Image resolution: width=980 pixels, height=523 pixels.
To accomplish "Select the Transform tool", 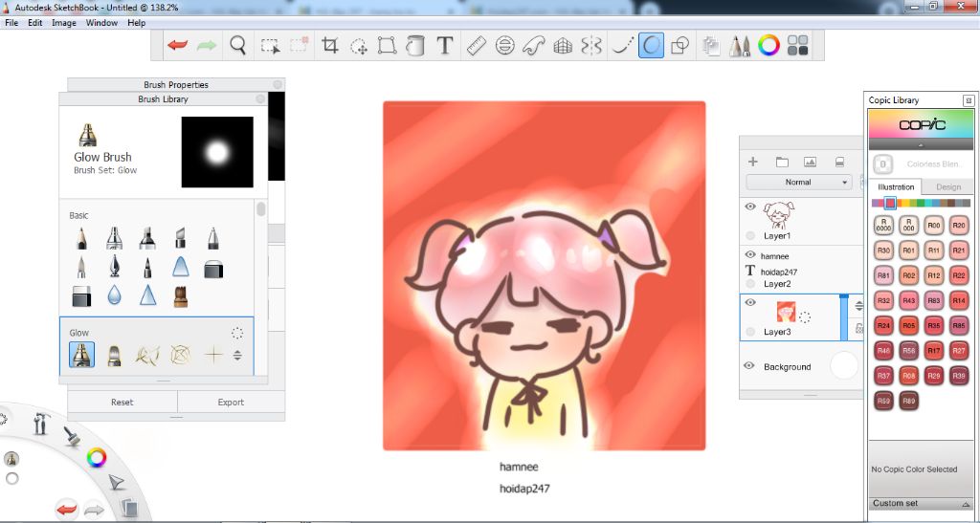I will click(x=387, y=45).
